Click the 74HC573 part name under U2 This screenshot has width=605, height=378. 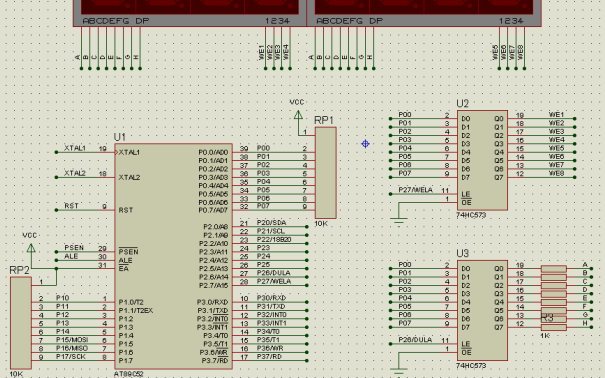click(x=471, y=215)
